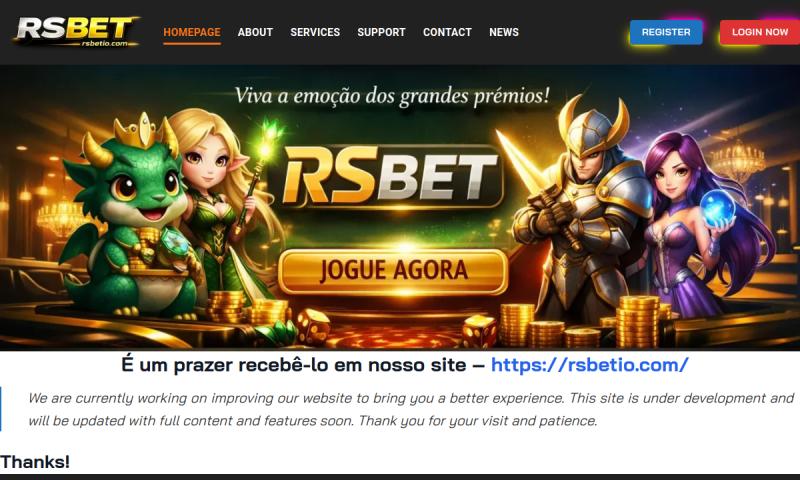
Task: Click the glowing blue orb
Action: pos(717,207)
